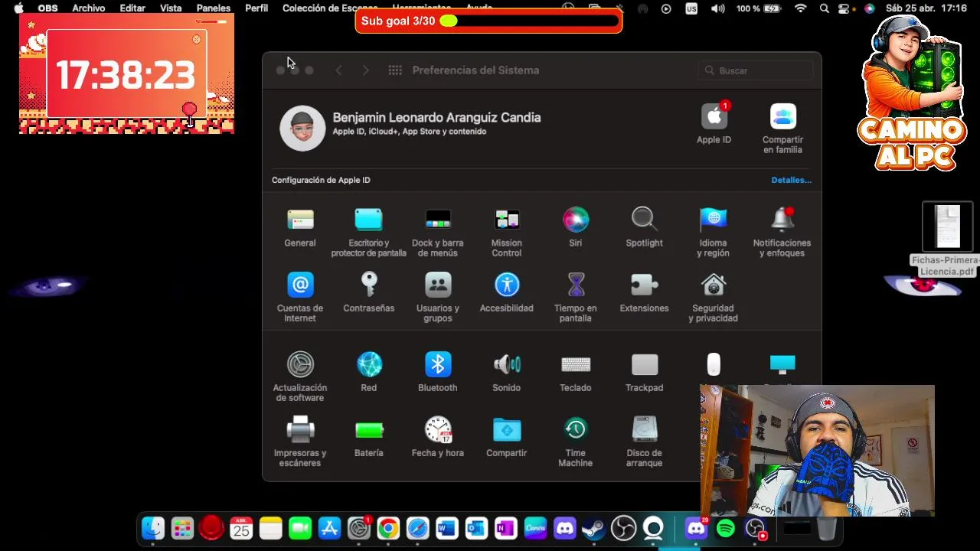Open Fichas-Primera-Licencia.pdf desktop file
Viewport: 980px width, 551px height.
[947, 240]
